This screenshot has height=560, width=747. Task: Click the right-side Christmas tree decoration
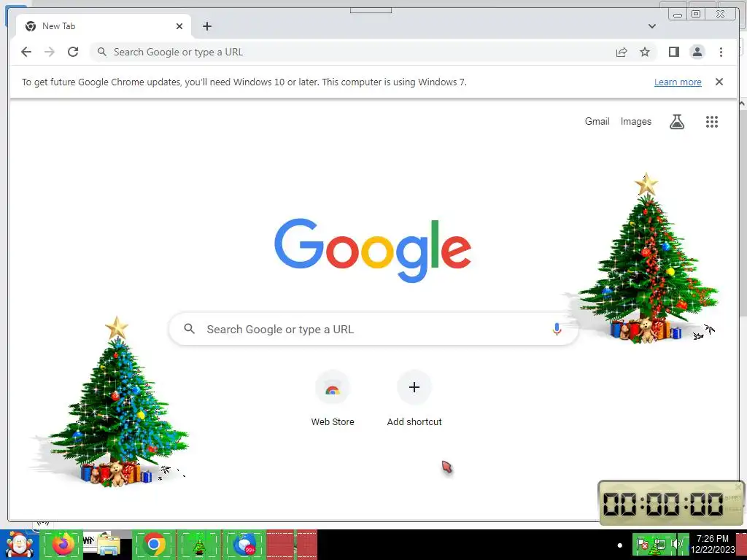645,260
